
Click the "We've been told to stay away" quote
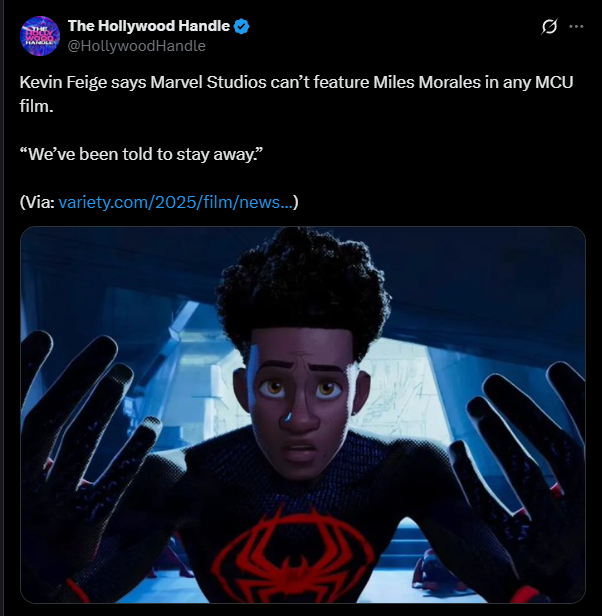pos(141,154)
